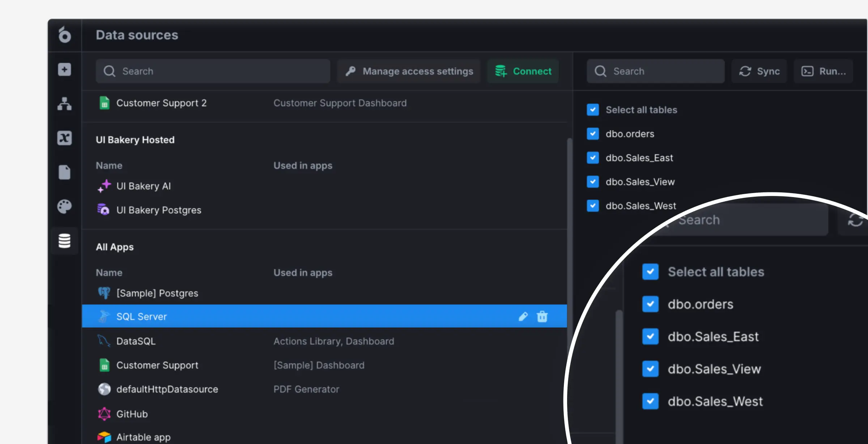This screenshot has width=868, height=444.
Task: Click [Sample] Dashboard app name
Action: pos(319,365)
